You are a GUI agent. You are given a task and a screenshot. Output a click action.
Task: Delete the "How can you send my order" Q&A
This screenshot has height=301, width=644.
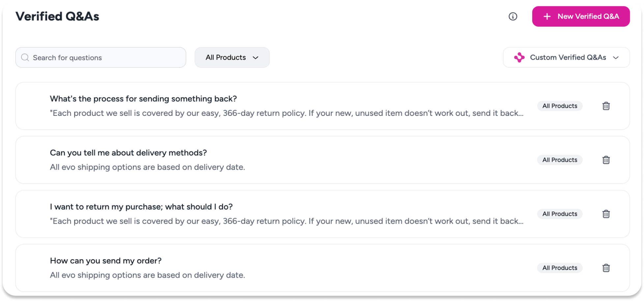coord(606,268)
